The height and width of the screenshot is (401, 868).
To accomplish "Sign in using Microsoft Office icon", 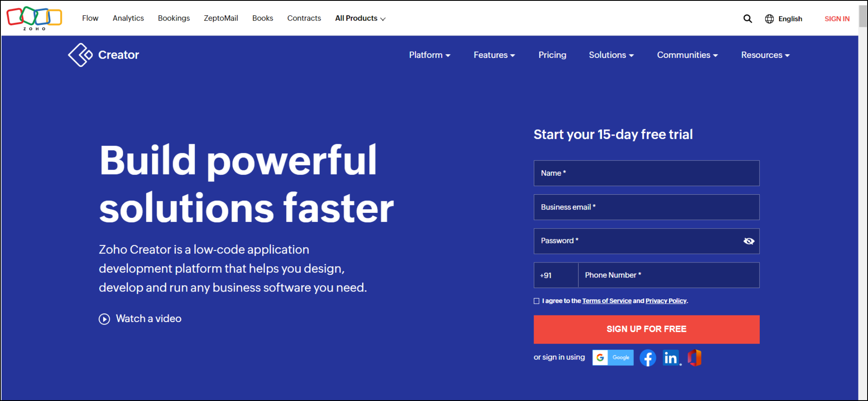I will (x=695, y=358).
